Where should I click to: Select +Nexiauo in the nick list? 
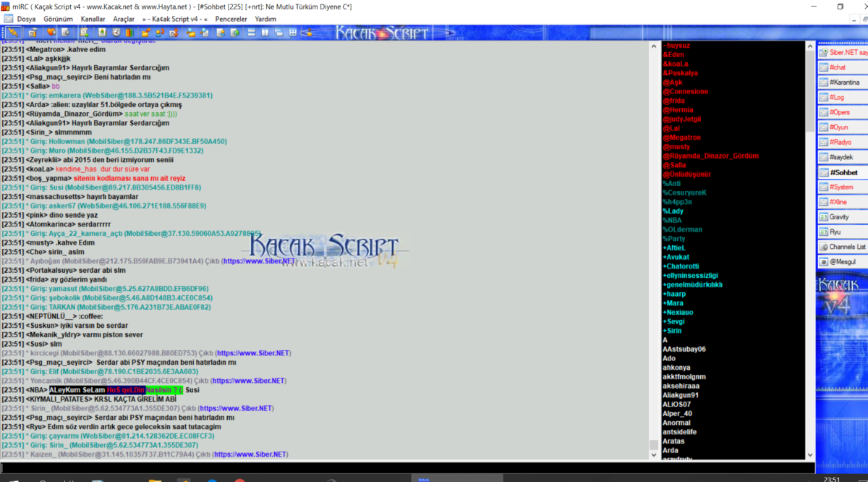(678, 312)
